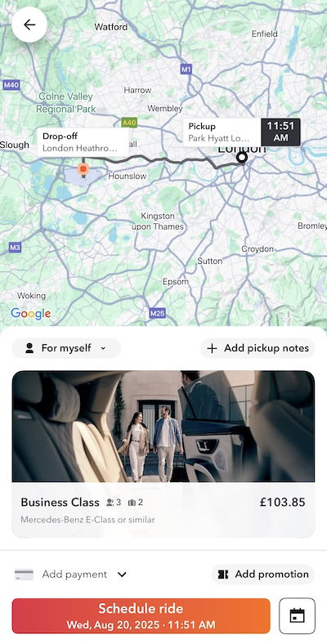Viewport: 327px width, 644px height.
Task: Open the calendar schedule icon button
Action: (x=297, y=615)
